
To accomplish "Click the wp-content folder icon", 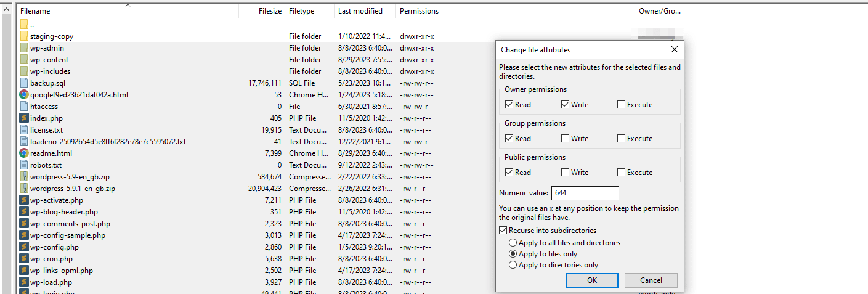I will pos(24,59).
